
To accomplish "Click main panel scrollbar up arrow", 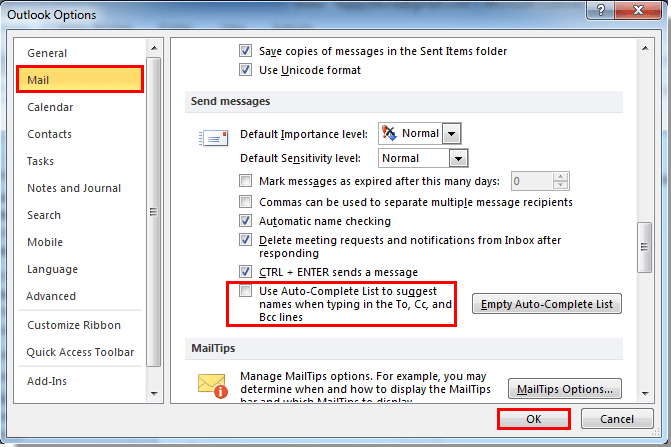I will 645,48.
